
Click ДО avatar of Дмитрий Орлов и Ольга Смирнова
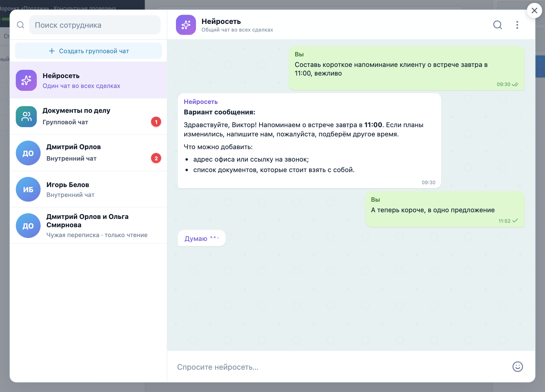[x=28, y=226]
